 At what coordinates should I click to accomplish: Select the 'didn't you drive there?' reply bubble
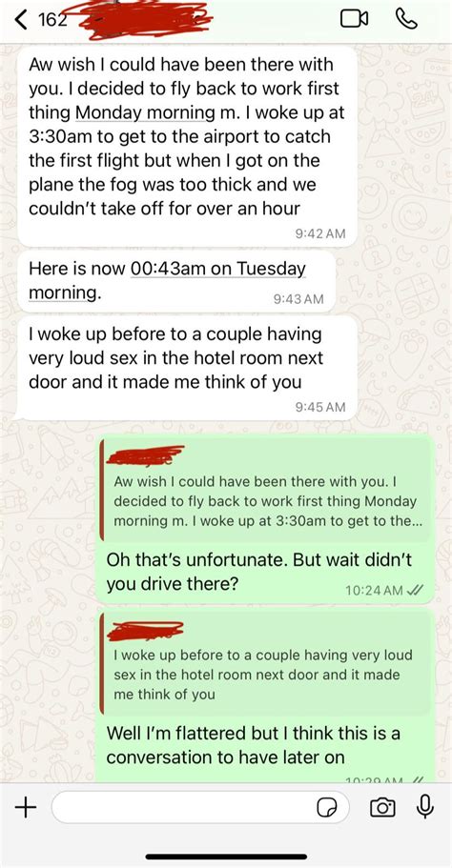pyautogui.click(x=265, y=518)
